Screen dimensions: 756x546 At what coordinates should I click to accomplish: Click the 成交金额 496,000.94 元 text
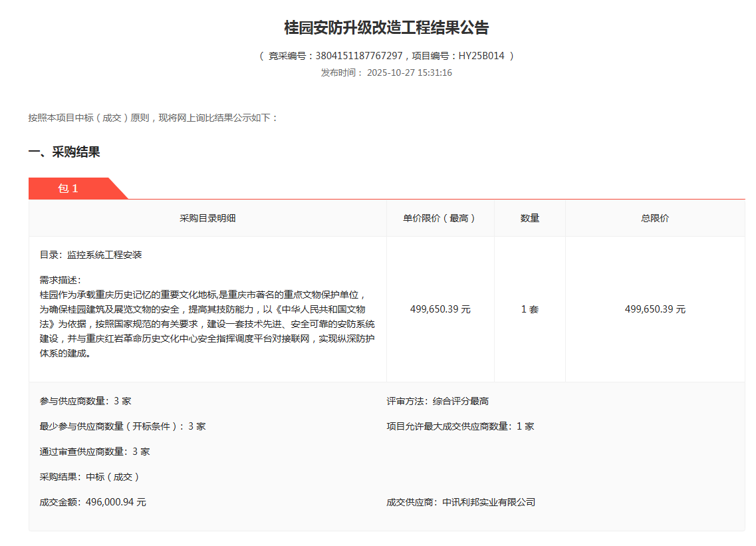[93, 502]
